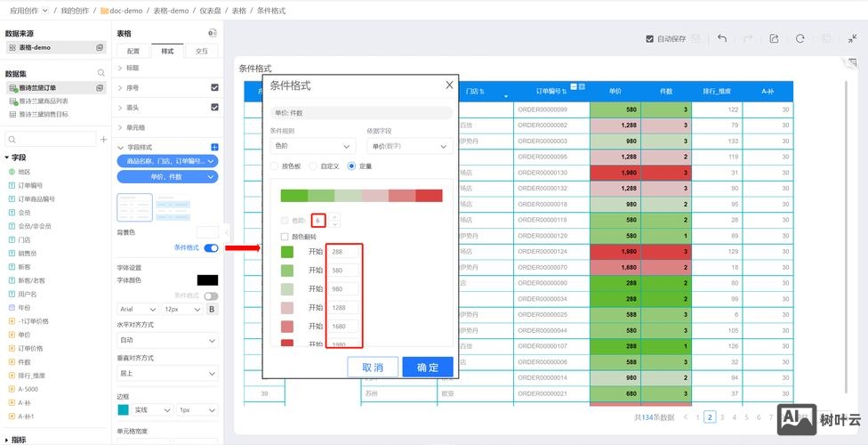
Task: Click the plus icon beside field search box
Action: [103, 139]
